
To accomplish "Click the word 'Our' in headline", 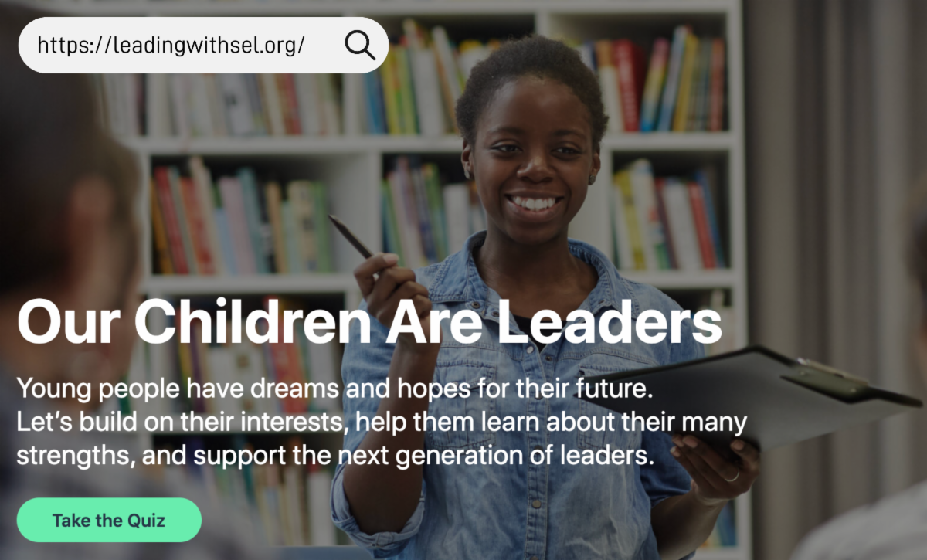I will [x=74, y=324].
